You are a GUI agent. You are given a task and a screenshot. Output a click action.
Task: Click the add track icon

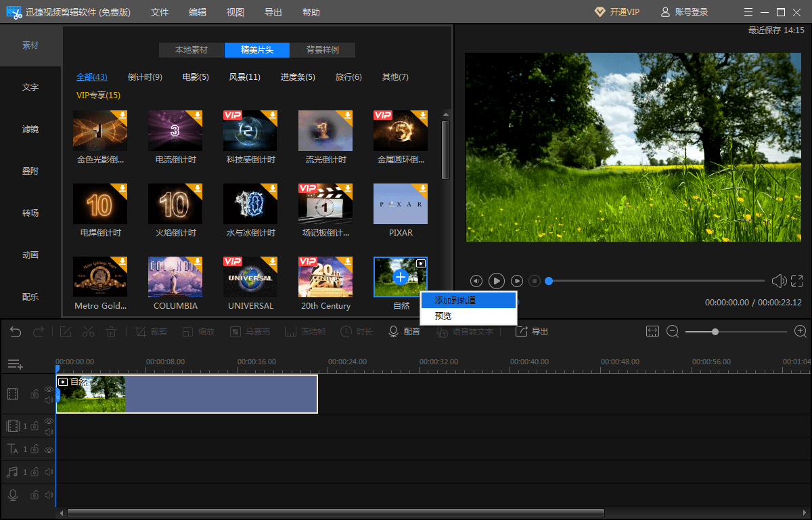click(15, 364)
